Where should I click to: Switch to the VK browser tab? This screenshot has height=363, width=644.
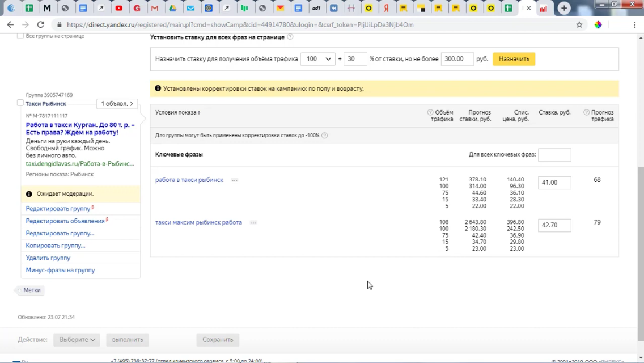point(334,8)
